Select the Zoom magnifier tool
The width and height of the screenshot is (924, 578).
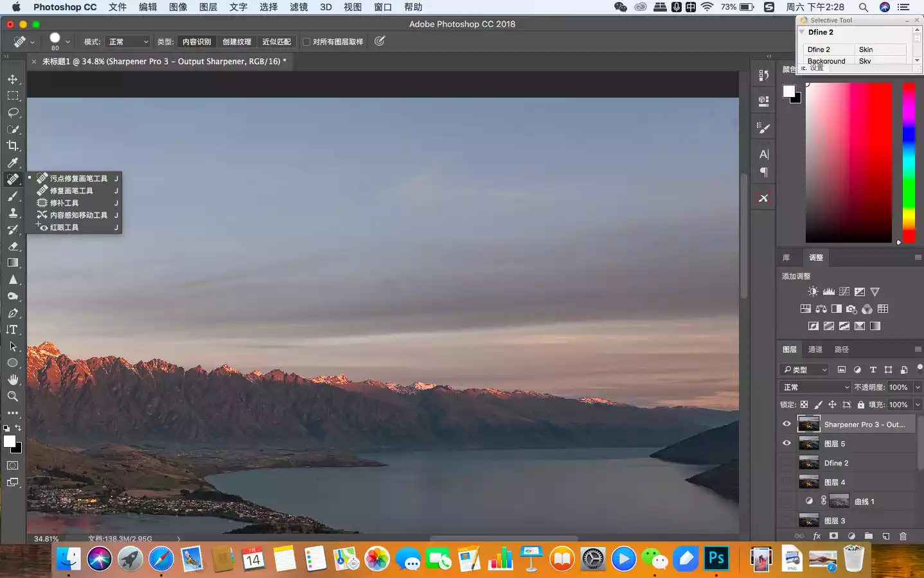(x=13, y=396)
